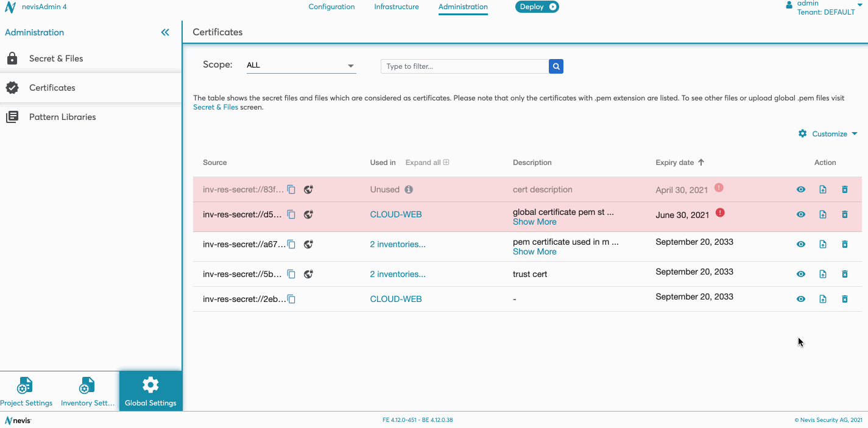Copy source path of first certificate row
This screenshot has width=868, height=428.
click(x=292, y=189)
